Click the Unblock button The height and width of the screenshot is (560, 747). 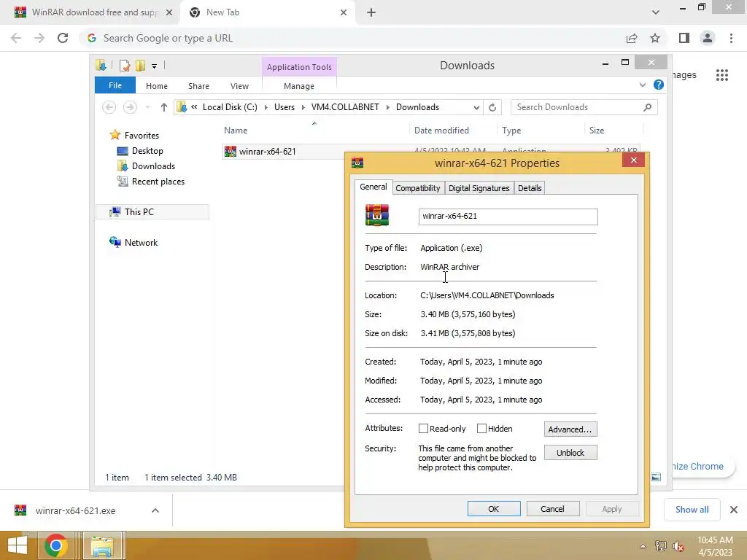[570, 452]
